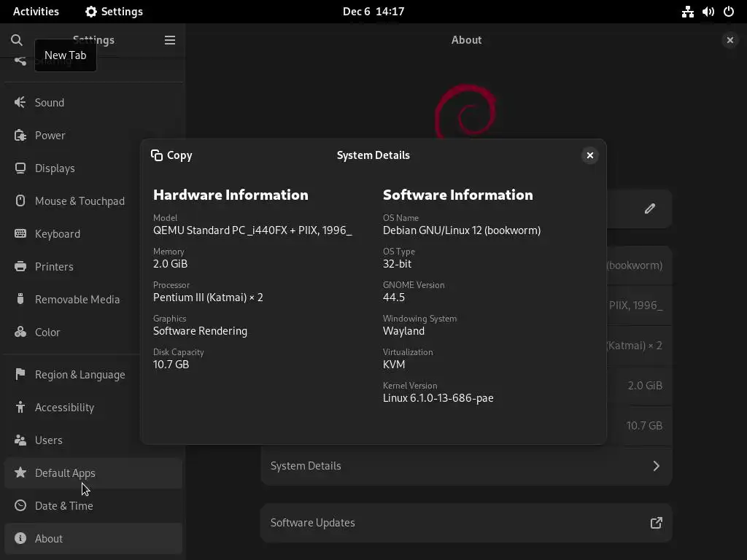
Task: Click the Color icon in sidebar
Action: tap(20, 332)
